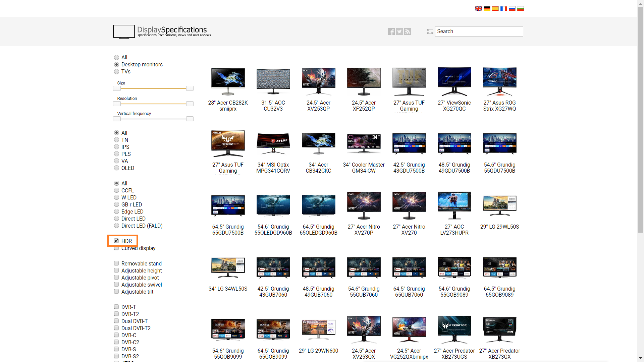Select Direct LED (FALD) backlight option
Viewport: 644px width, 362px height.
click(116, 226)
